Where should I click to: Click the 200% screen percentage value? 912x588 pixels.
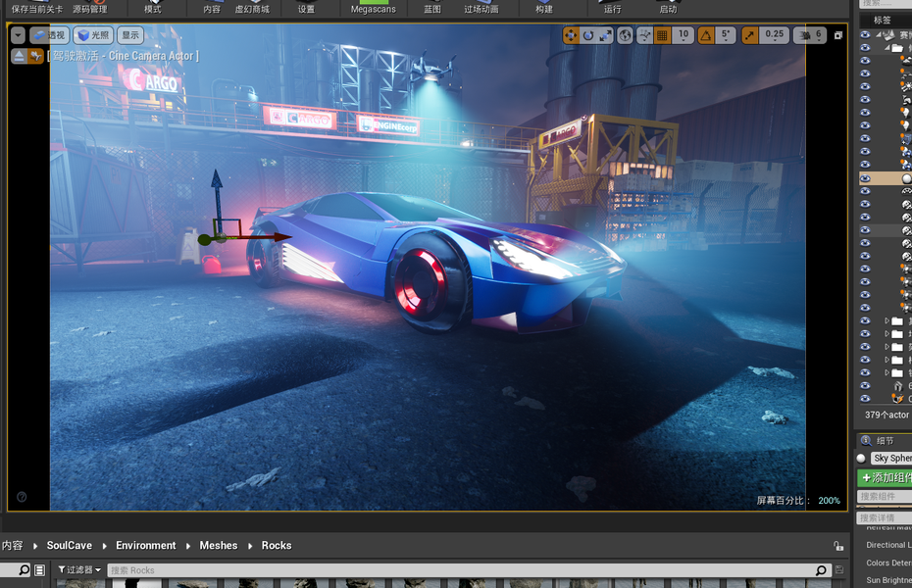point(829,501)
